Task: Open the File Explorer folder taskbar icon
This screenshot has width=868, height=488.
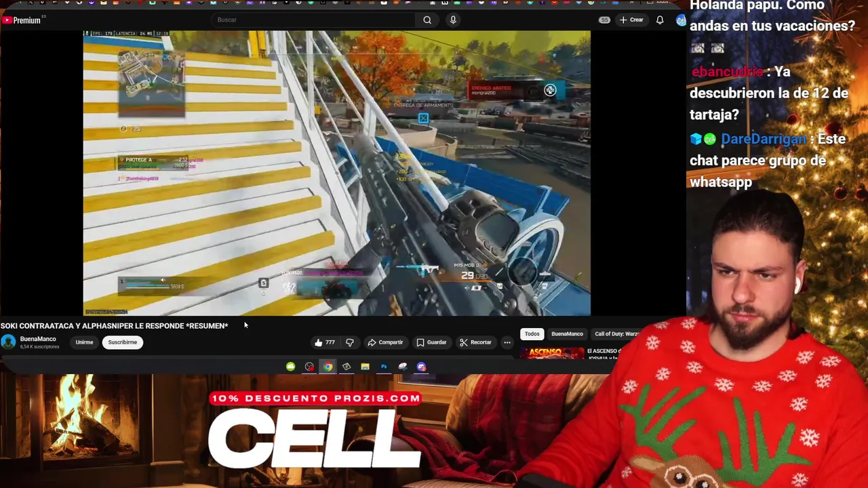Action: click(366, 367)
